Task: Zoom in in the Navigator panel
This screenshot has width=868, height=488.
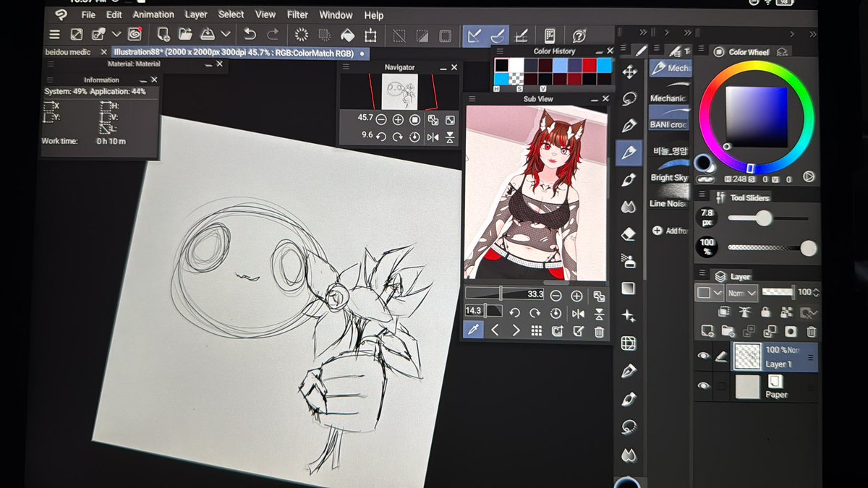Action: 398,119
